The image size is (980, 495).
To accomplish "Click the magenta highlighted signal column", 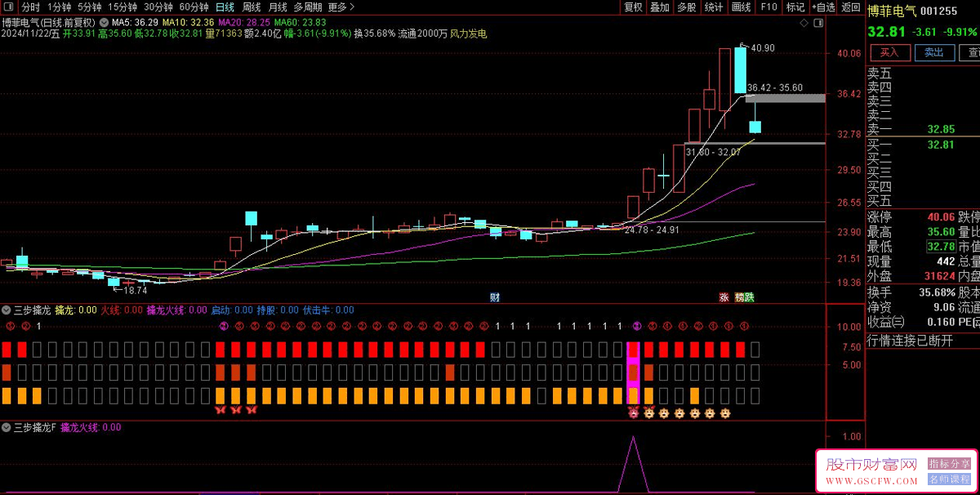I will tap(633, 373).
